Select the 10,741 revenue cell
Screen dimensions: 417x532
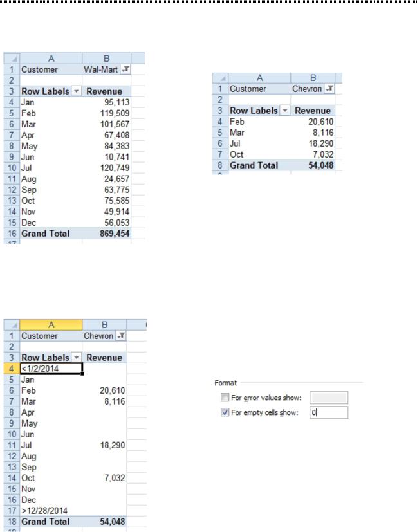click(107, 157)
